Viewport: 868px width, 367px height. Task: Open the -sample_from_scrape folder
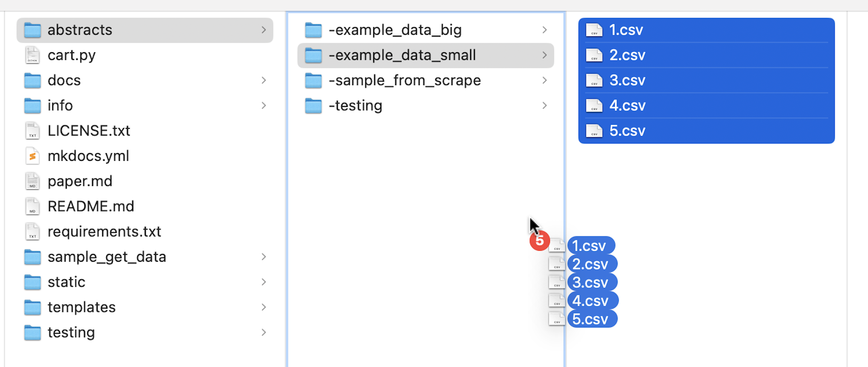(x=404, y=80)
